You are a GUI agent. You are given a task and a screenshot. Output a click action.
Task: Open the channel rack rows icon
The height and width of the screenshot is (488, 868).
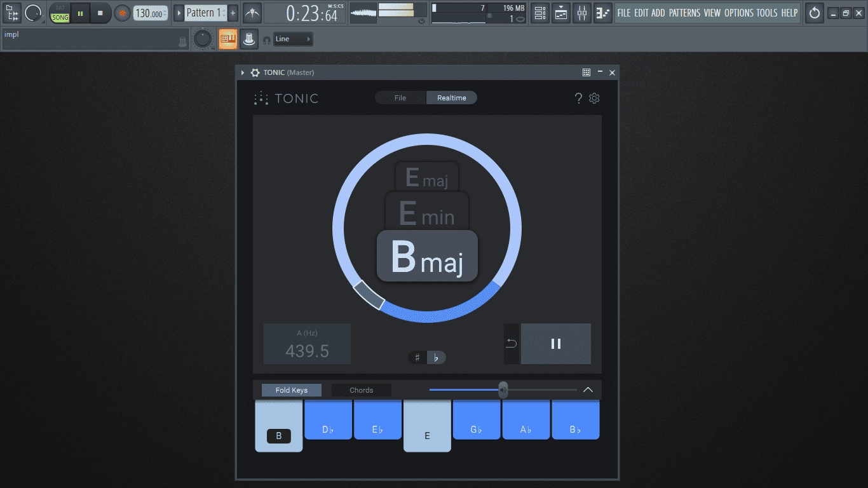point(540,13)
